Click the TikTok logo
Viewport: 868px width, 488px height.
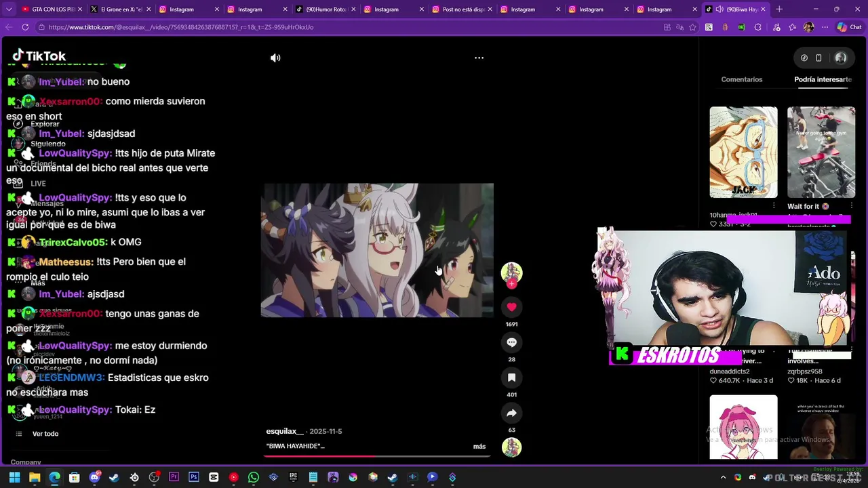point(39,56)
